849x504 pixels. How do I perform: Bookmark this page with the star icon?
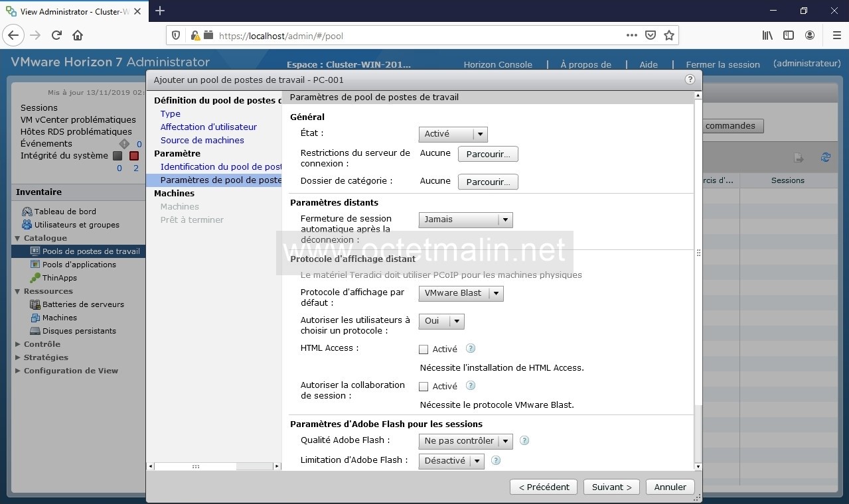coord(669,35)
